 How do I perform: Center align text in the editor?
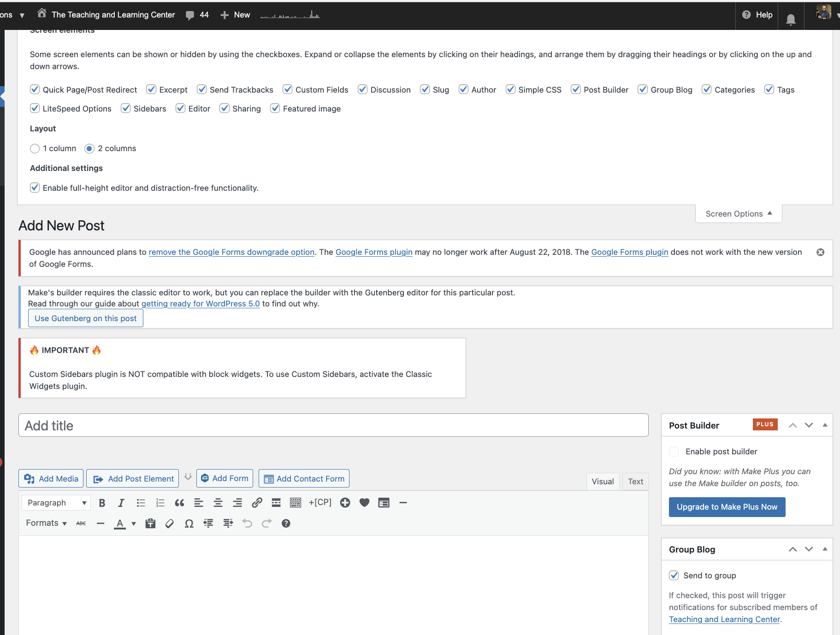coord(218,503)
